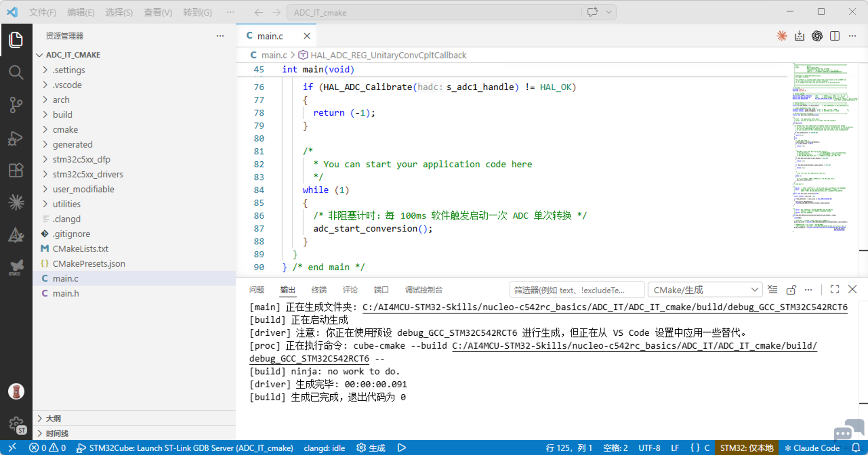This screenshot has height=455, width=868.
Task: Open the Search view in activity bar
Action: tap(16, 72)
